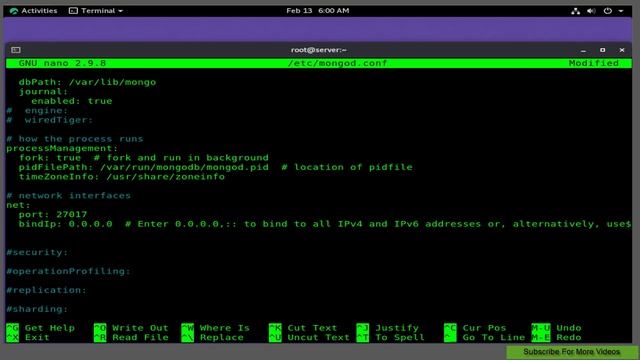Click the processManagement: line
The image size is (640, 360).
pyautogui.click(x=62, y=148)
